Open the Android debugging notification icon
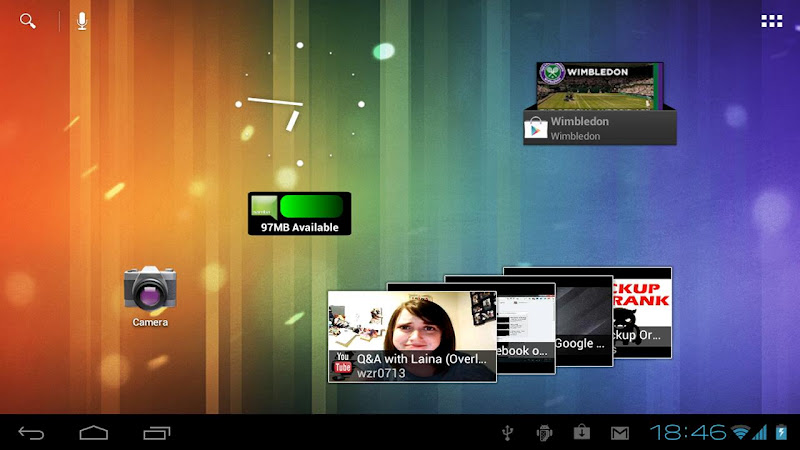 544,433
